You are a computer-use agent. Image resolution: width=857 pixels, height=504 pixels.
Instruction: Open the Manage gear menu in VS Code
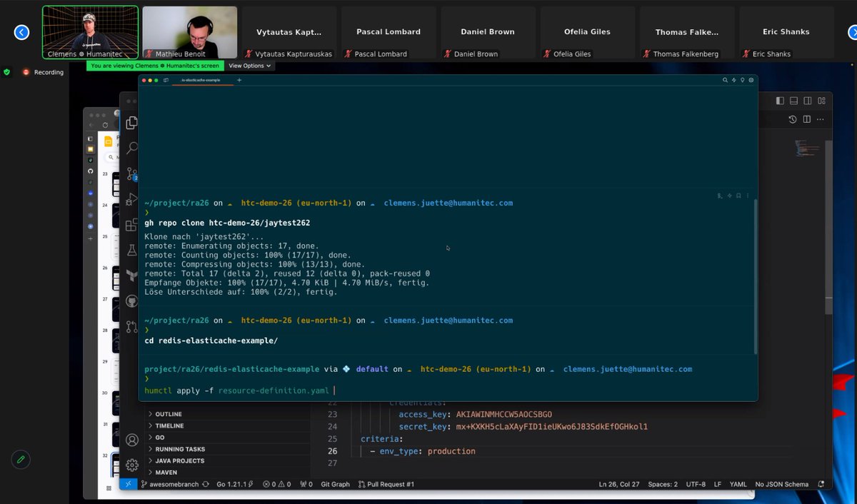pos(131,465)
